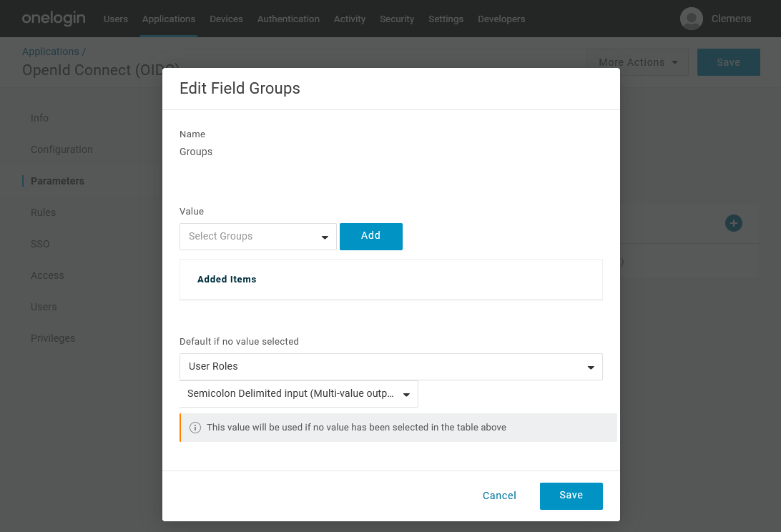The image size is (781, 532).
Task: Click the user avatar icon
Action: tap(691, 19)
